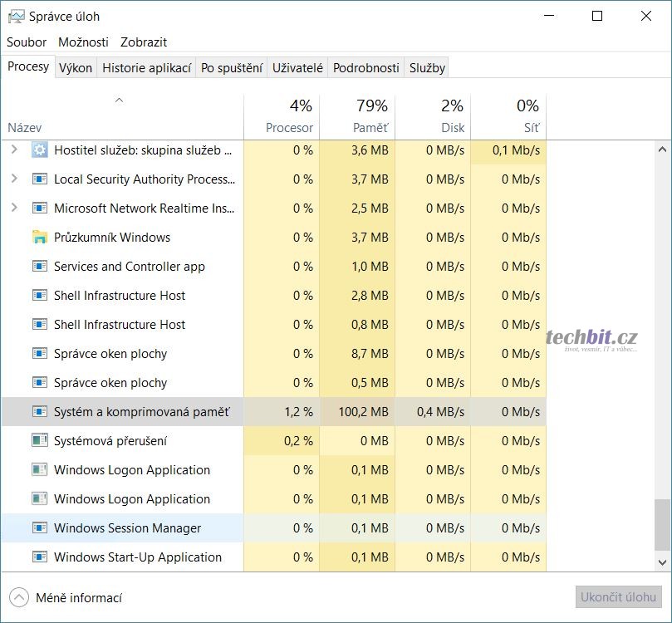The image size is (672, 623).
Task: Switch to the Výkon tab
Action: 76,67
